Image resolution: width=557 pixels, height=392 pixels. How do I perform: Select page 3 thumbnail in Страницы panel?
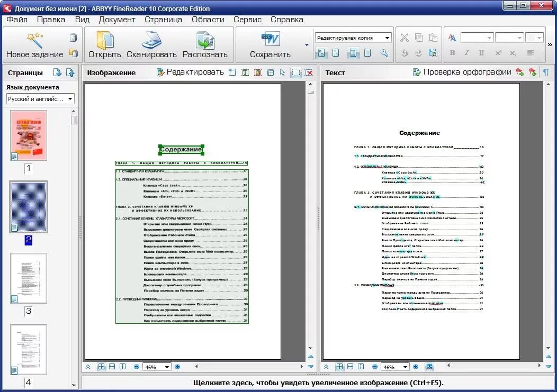[28, 279]
